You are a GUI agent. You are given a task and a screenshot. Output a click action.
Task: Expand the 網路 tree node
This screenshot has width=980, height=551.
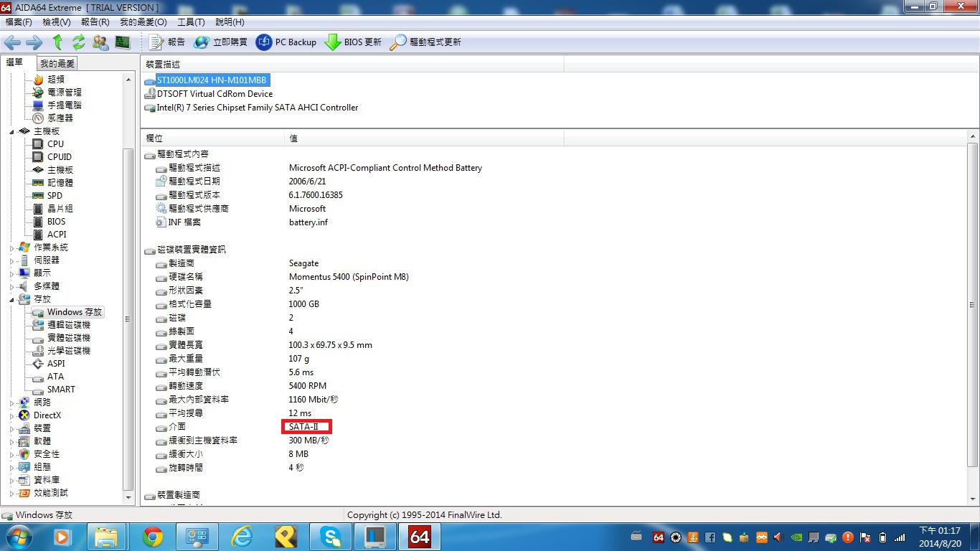click(11, 402)
